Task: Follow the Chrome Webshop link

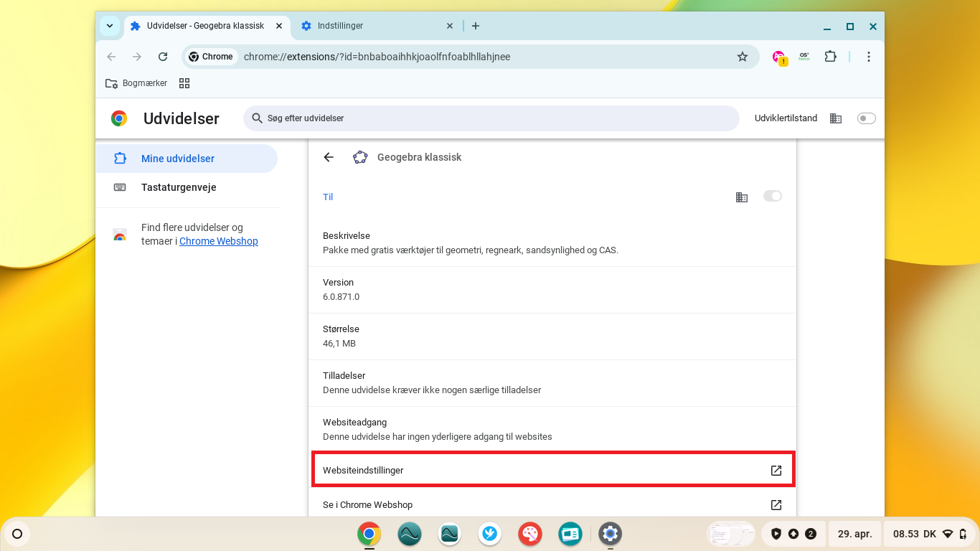Action: 218,241
